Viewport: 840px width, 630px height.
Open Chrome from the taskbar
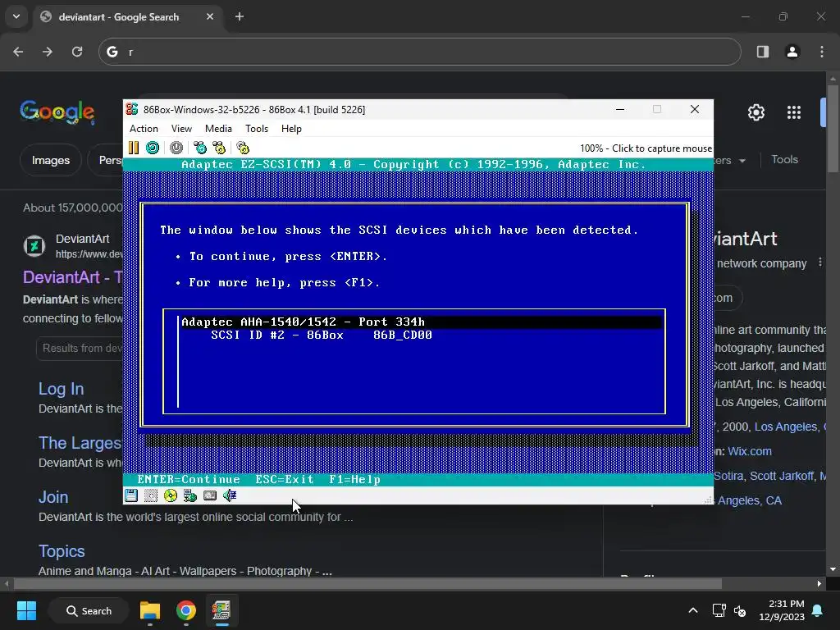click(x=186, y=610)
